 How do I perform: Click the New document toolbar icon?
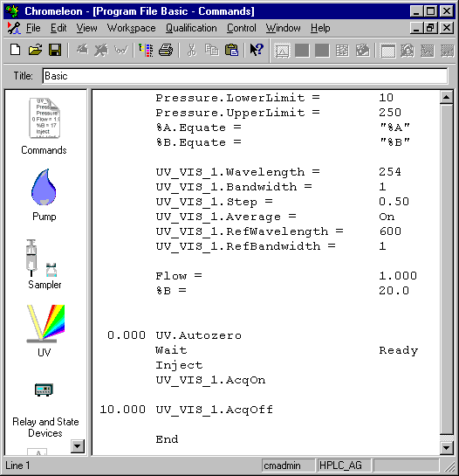coord(15,50)
